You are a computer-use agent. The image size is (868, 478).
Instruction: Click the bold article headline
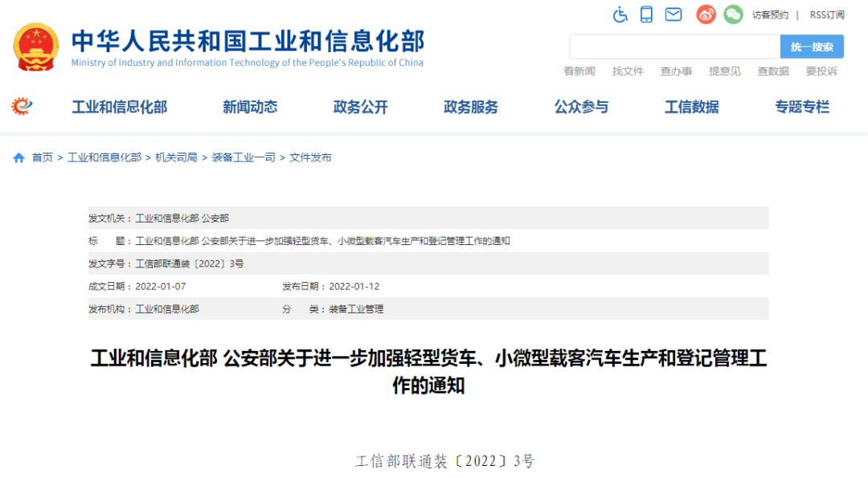(428, 371)
